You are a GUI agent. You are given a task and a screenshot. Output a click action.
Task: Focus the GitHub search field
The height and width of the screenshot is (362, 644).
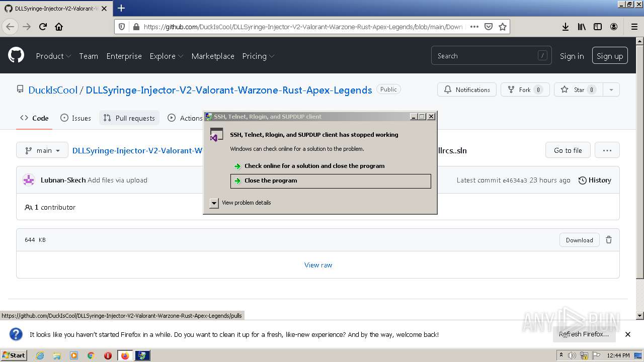pyautogui.click(x=491, y=56)
